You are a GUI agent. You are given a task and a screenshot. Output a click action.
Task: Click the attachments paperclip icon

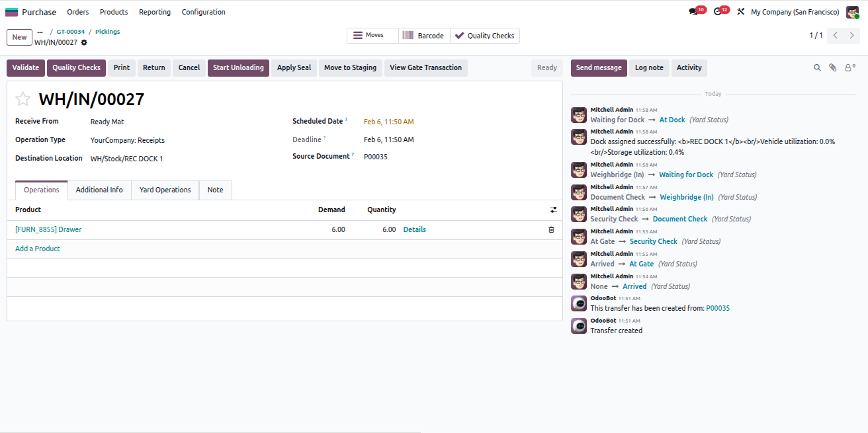(x=833, y=67)
